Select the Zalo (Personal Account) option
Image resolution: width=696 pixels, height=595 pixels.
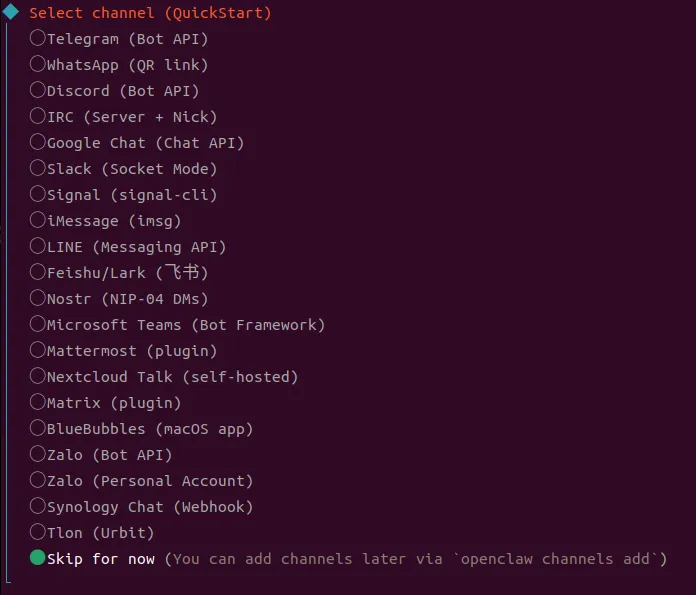[38, 481]
